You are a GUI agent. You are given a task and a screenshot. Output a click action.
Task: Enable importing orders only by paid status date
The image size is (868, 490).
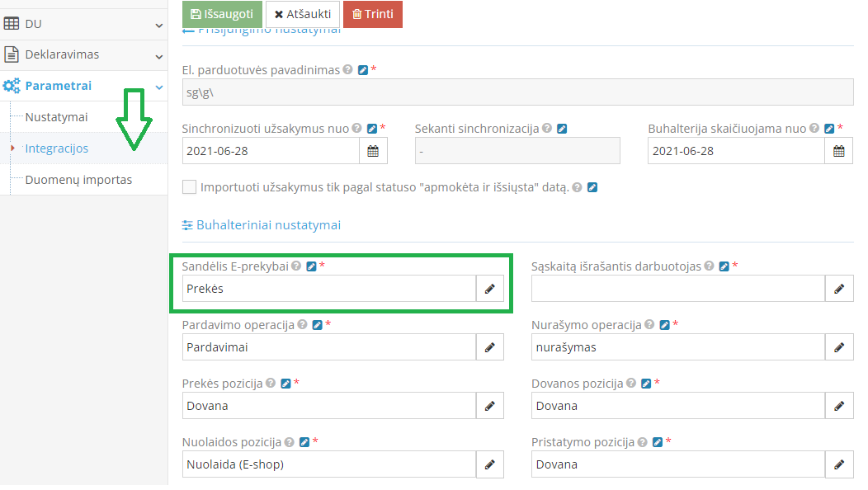(x=190, y=187)
